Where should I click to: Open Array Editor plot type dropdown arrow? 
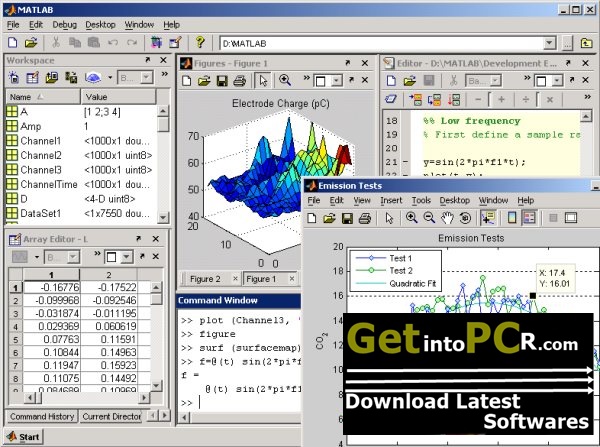pos(37,257)
